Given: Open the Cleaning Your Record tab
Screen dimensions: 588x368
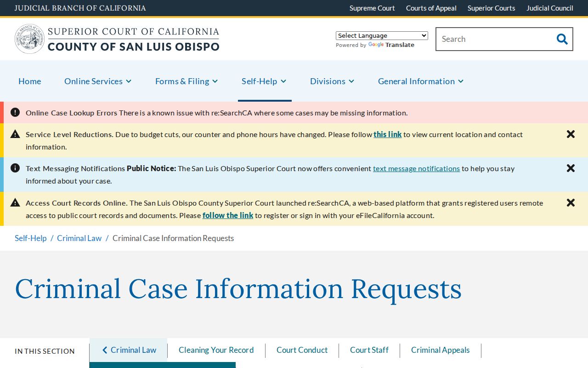Looking at the screenshot, I should coord(216,350).
